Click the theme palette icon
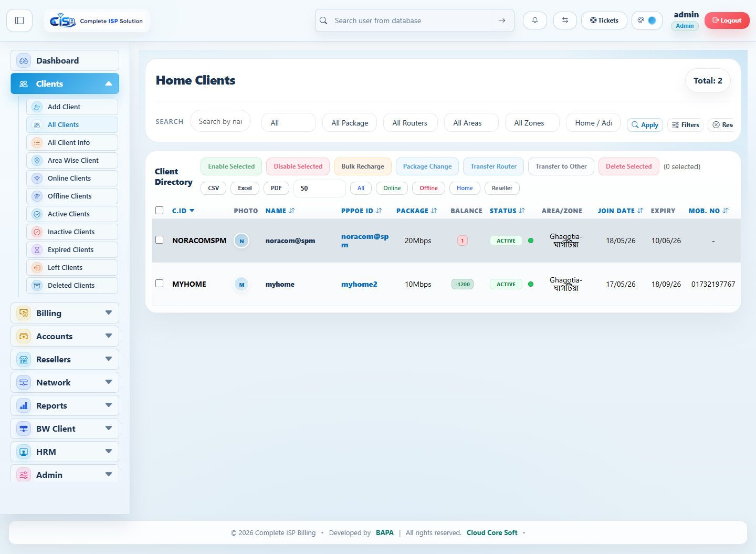 pyautogui.click(x=641, y=20)
